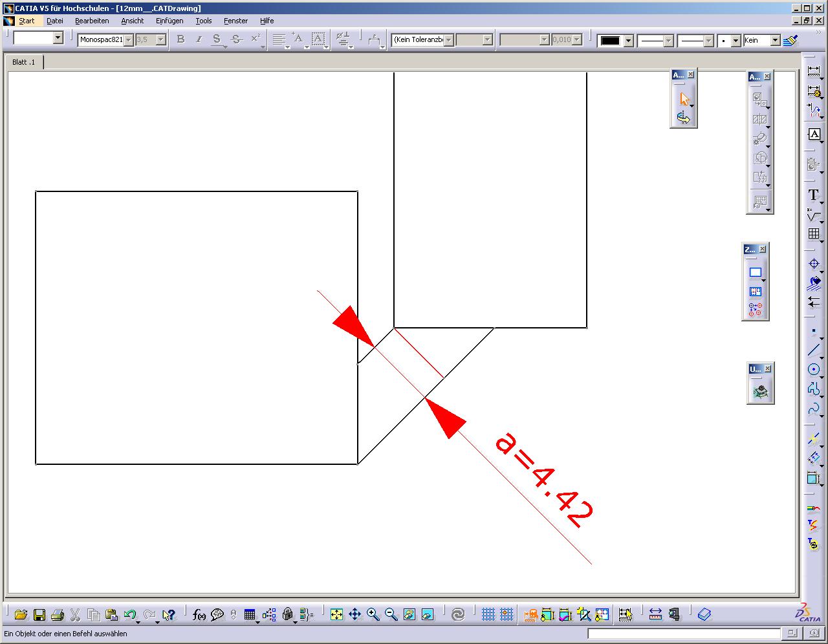
Task: Insert a Table using grid icon
Action: [x=814, y=233]
